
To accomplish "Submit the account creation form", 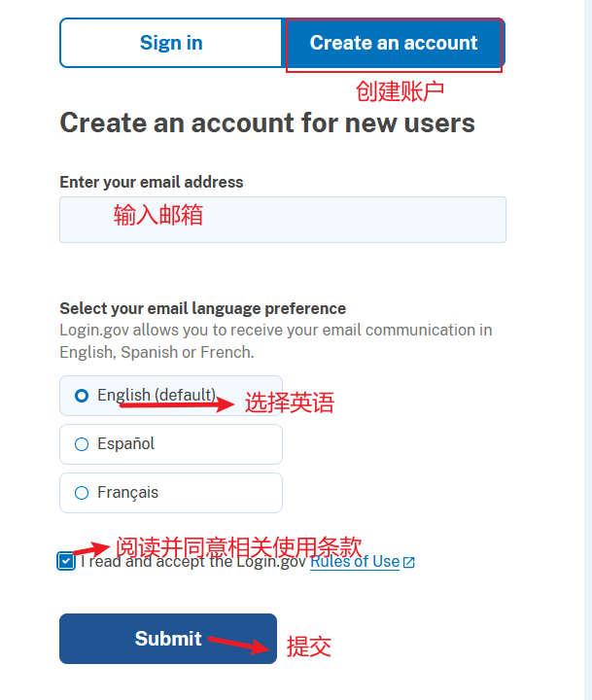I will tap(168, 639).
